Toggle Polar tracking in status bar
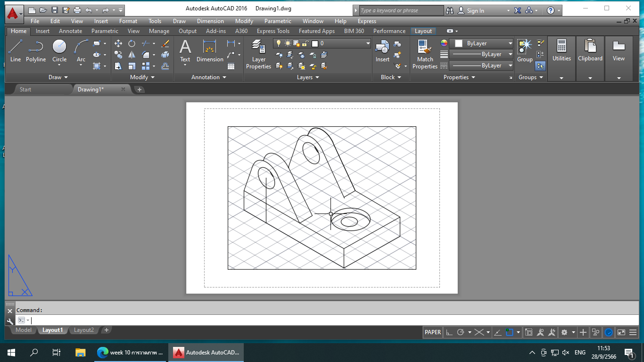Image resolution: width=644 pixels, height=362 pixels. (x=461, y=332)
